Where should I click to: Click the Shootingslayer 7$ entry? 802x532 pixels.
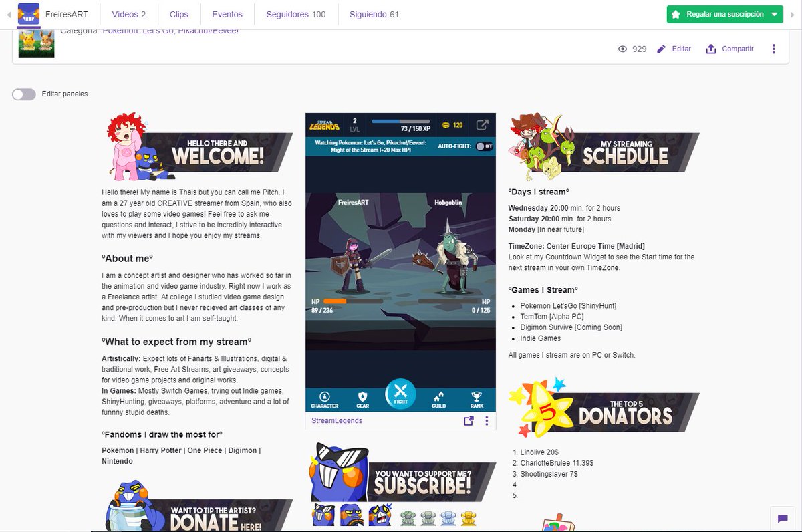pos(549,474)
